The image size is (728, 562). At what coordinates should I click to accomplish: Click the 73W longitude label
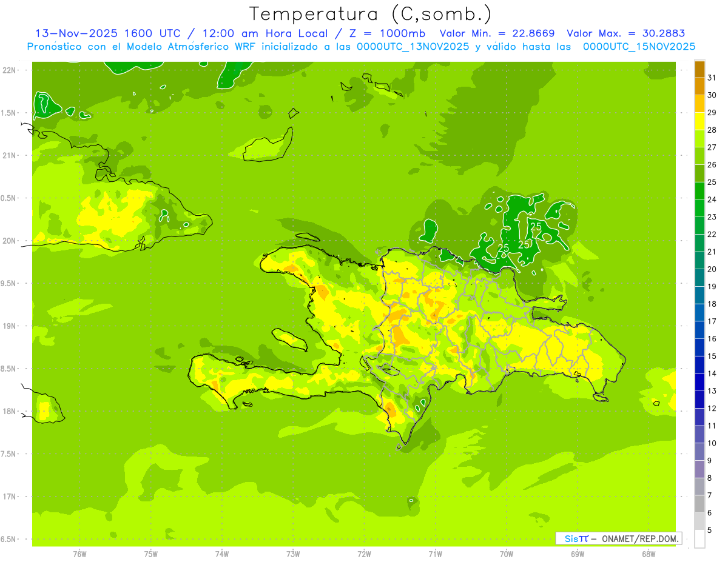tap(293, 554)
